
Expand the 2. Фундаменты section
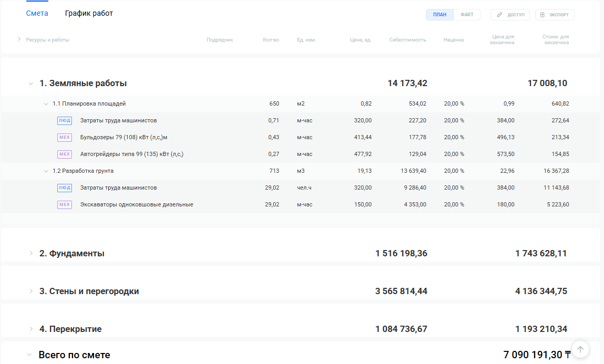pyautogui.click(x=31, y=254)
